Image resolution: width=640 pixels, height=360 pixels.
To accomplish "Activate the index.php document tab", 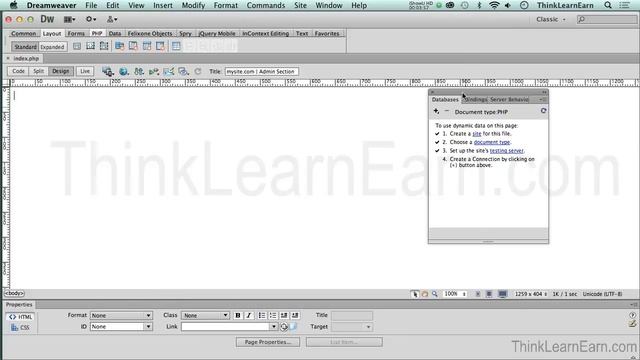I will pos(26,58).
